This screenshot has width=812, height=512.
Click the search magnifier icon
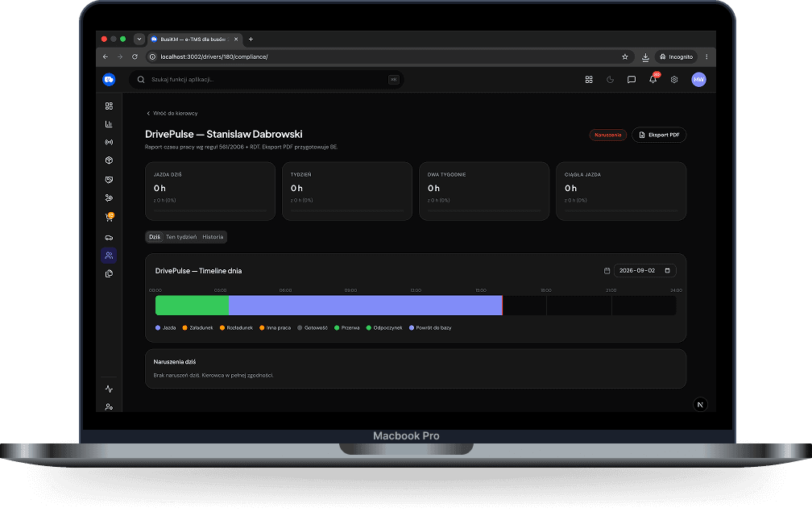click(x=141, y=79)
